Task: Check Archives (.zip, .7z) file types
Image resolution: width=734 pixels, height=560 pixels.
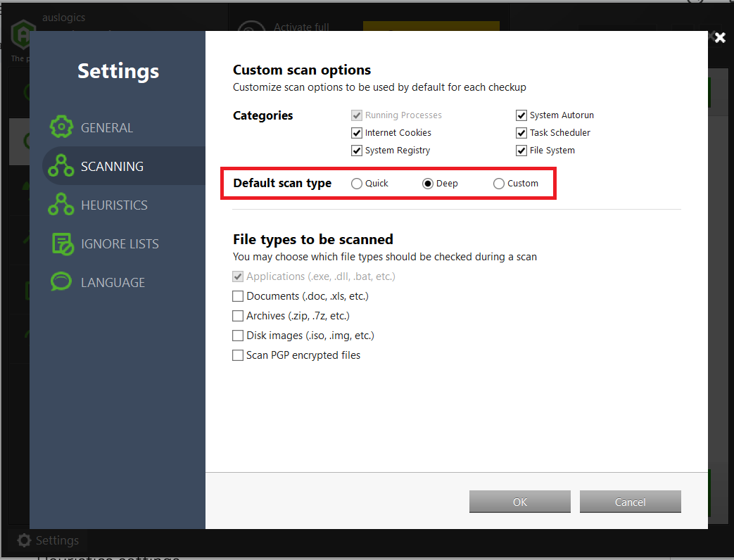Action: click(238, 315)
